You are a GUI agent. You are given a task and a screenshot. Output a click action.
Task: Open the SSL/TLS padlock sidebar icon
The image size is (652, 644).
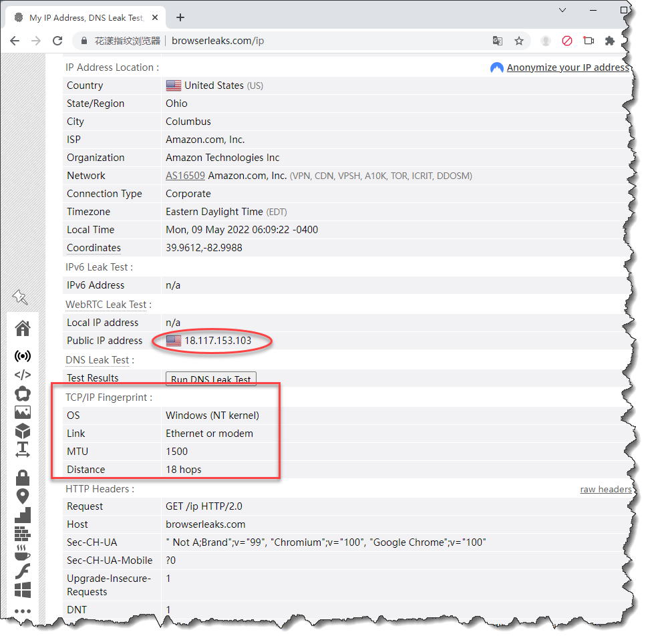pyautogui.click(x=23, y=478)
